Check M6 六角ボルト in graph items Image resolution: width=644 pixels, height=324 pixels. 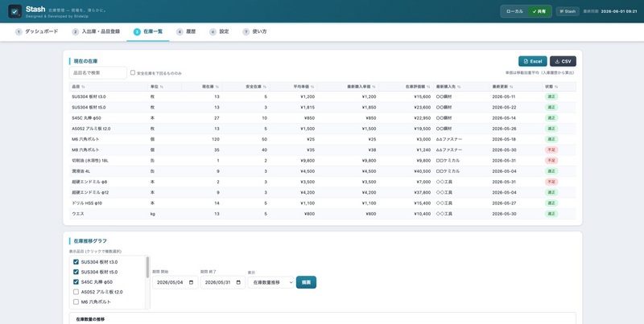click(76, 301)
